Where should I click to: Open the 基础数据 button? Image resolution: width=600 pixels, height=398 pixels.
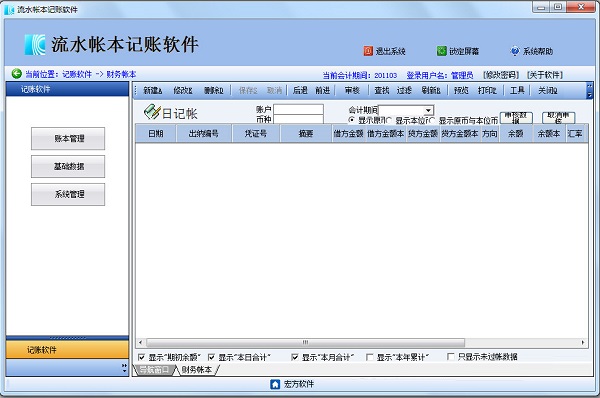click(x=68, y=166)
